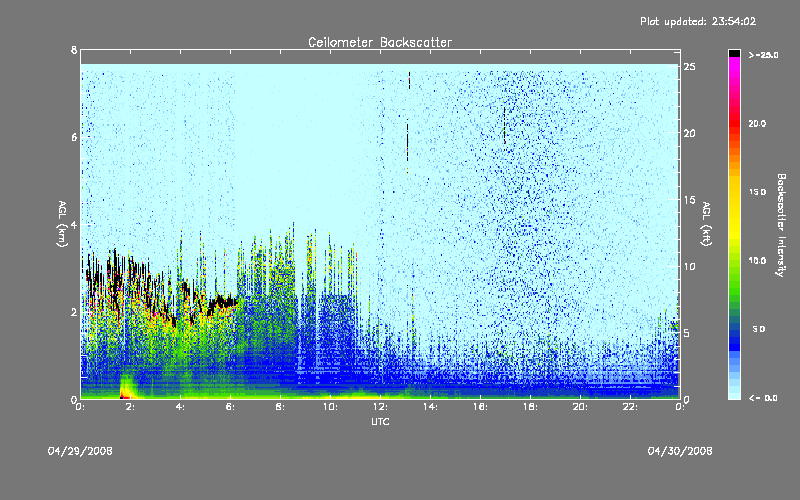Image resolution: width=800 pixels, height=500 pixels.
Task: Click the "22:" tick on the UTC axis
Action: click(x=630, y=407)
